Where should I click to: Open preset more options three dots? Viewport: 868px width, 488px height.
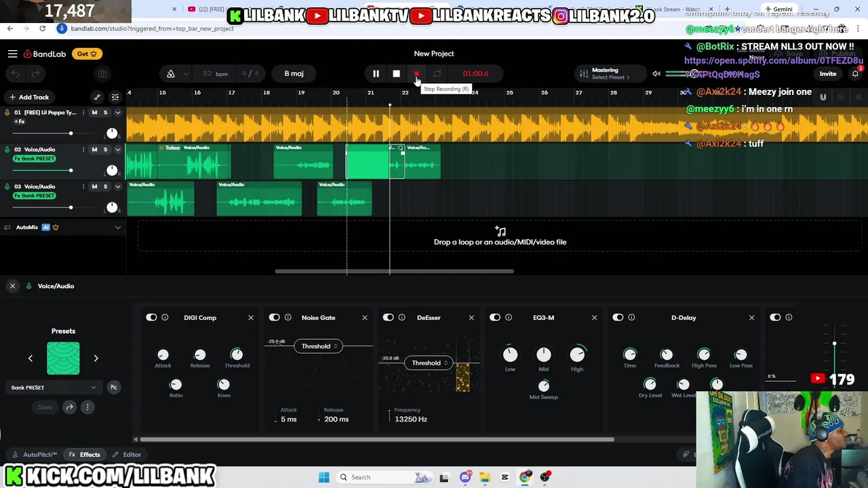coord(87,407)
